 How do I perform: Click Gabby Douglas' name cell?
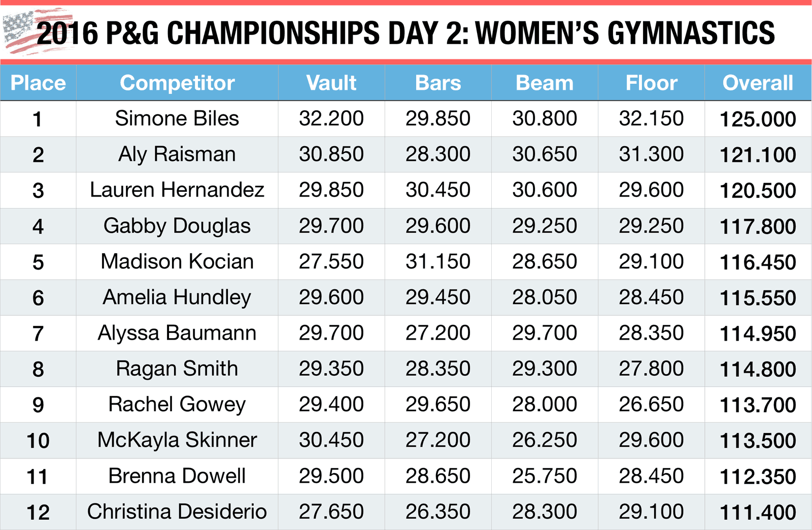177,226
